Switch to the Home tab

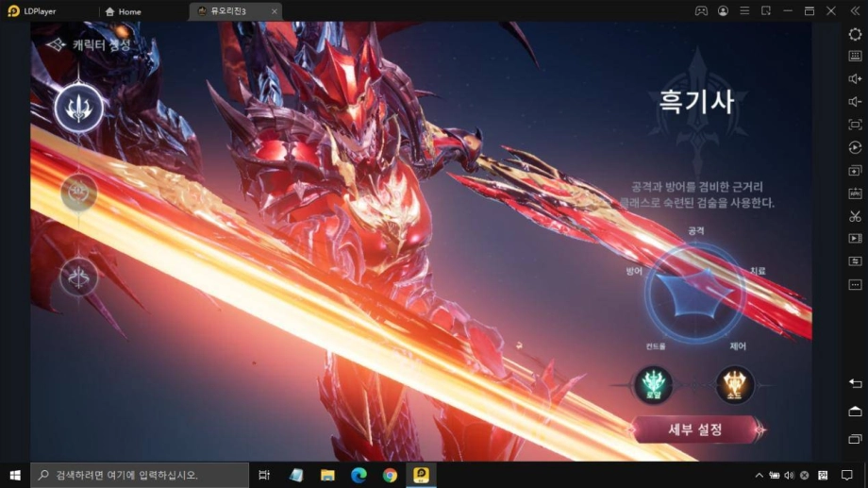[123, 11]
